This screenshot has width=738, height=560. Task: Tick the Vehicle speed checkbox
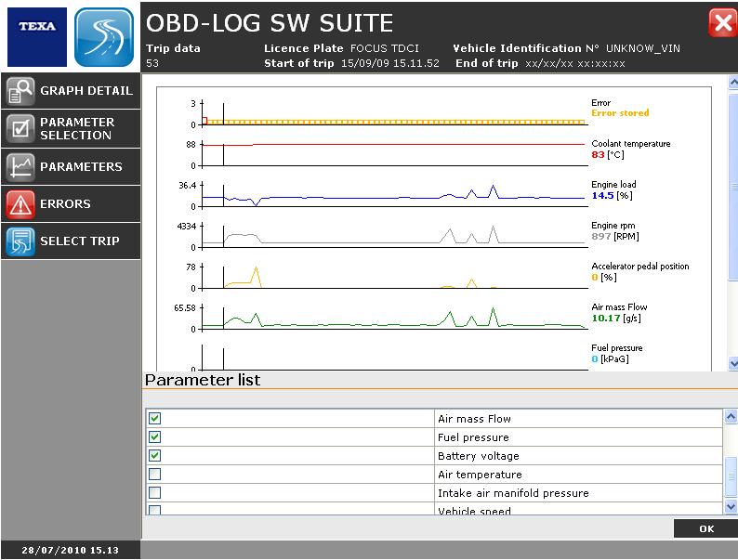click(155, 510)
